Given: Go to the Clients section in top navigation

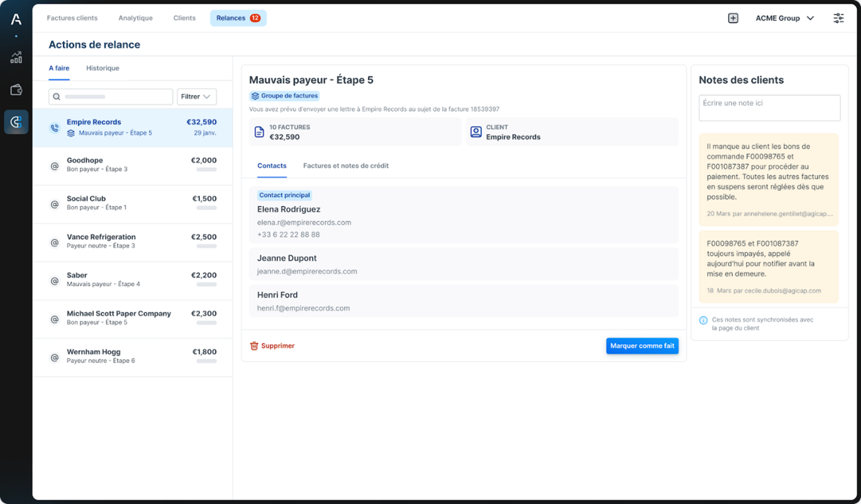Looking at the screenshot, I should (184, 18).
